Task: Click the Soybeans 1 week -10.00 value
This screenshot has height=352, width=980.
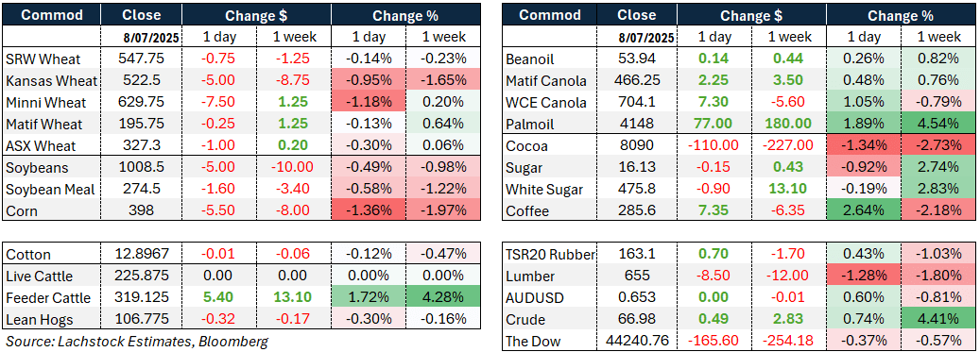Action: (x=293, y=168)
